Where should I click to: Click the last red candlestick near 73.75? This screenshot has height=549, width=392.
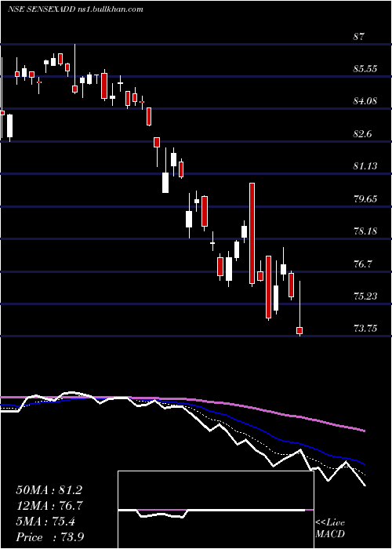coord(299,330)
